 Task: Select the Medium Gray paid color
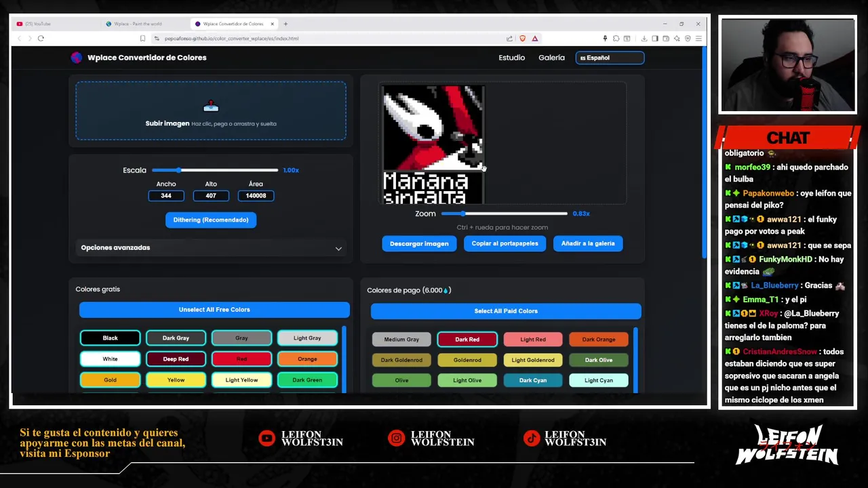tap(401, 340)
